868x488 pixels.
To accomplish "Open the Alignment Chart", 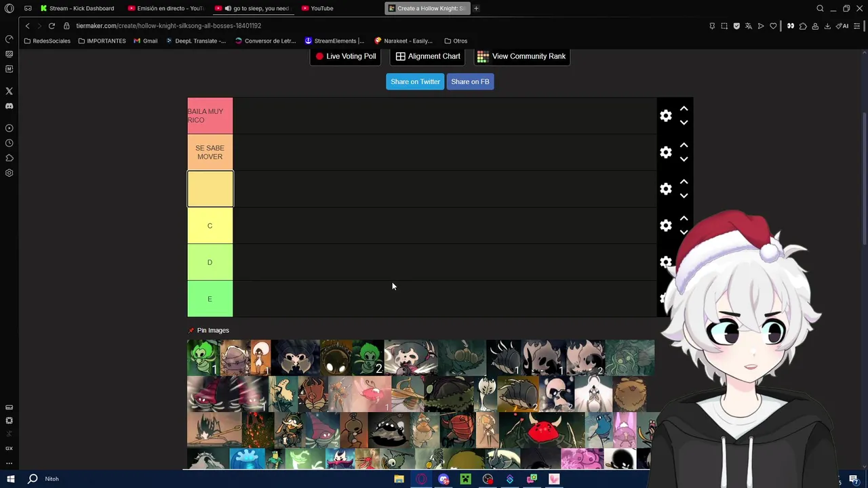I will coord(428,56).
